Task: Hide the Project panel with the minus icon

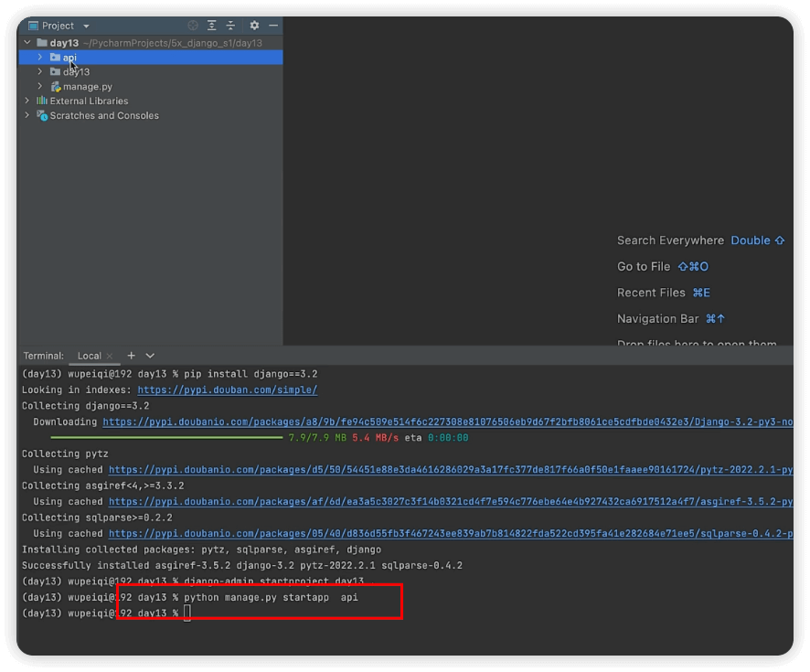Action: [x=272, y=26]
